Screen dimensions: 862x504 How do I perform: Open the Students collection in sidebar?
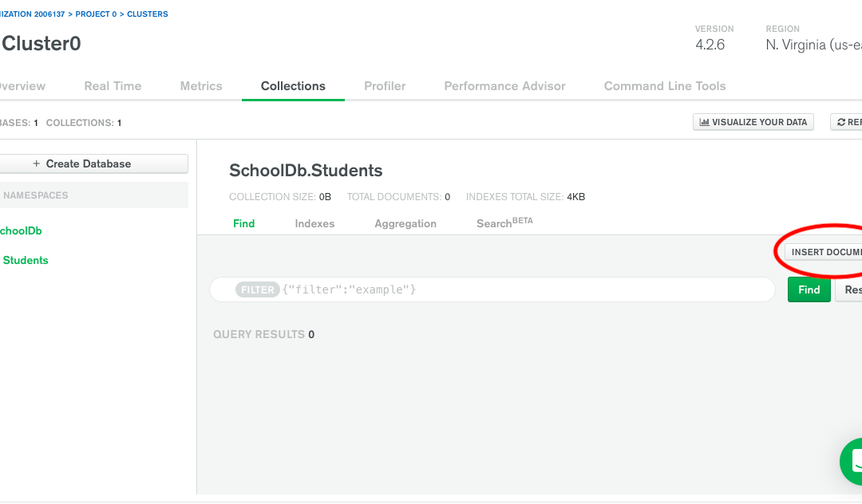click(26, 260)
